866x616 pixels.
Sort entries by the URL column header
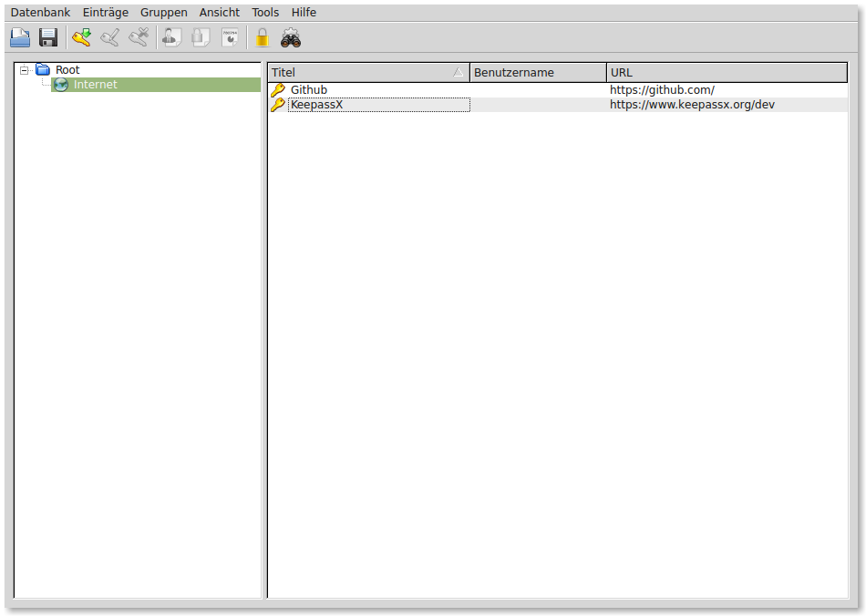(x=727, y=72)
